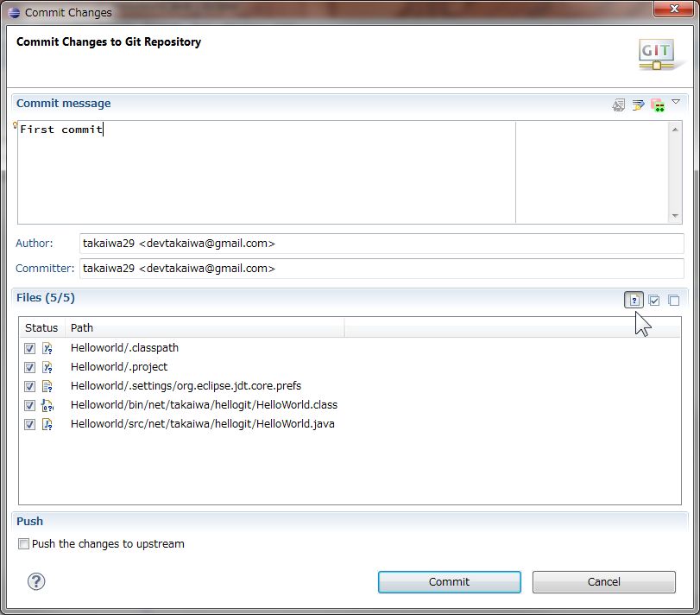Click the commit message quick-assist lightbulb icon
700x615 pixels.
[x=16, y=124]
